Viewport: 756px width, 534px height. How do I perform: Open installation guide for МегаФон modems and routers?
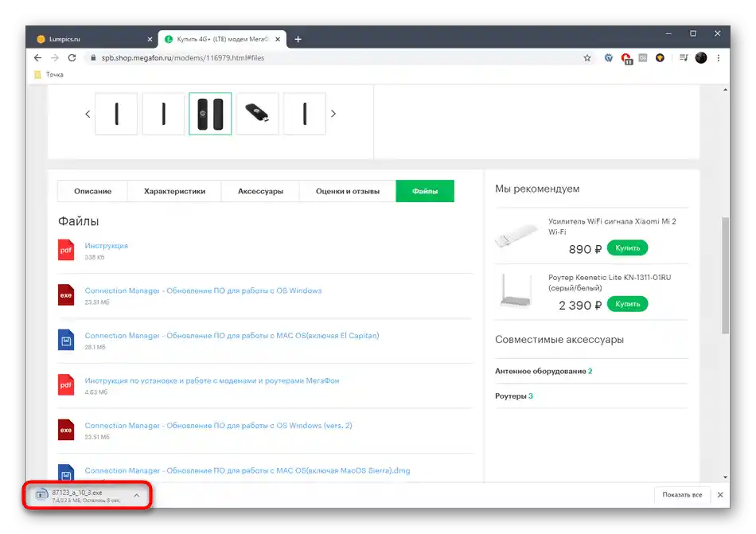(212, 380)
